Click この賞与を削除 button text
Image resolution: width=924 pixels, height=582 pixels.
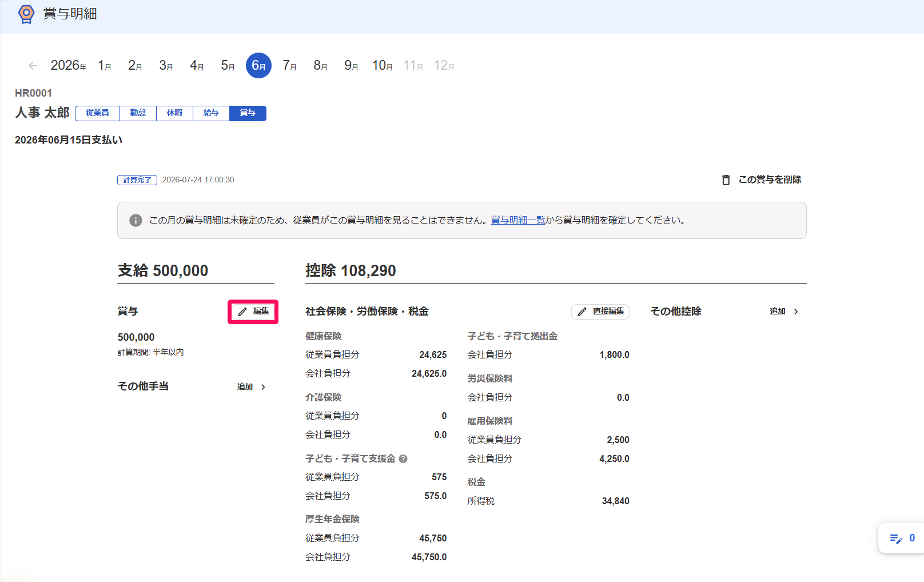click(x=770, y=180)
